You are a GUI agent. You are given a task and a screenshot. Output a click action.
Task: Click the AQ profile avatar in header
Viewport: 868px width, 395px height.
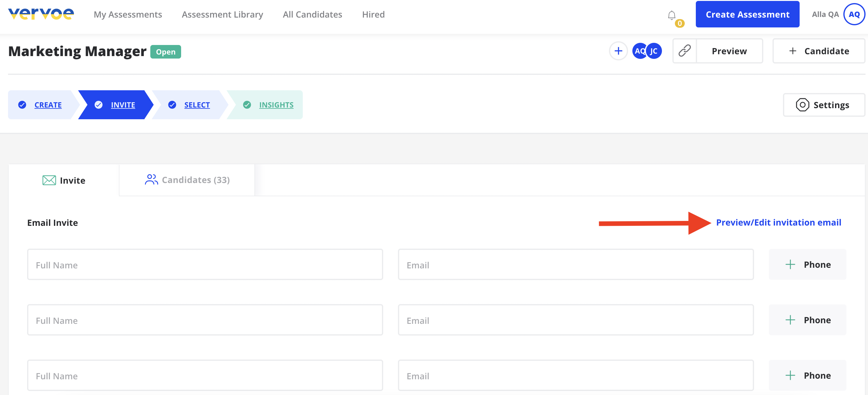point(854,14)
